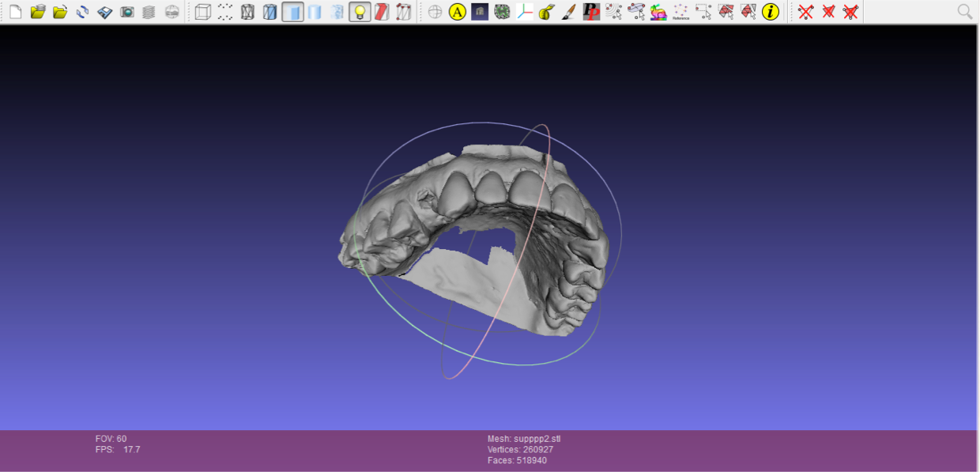Delete the selected vertices

pyautogui.click(x=805, y=12)
